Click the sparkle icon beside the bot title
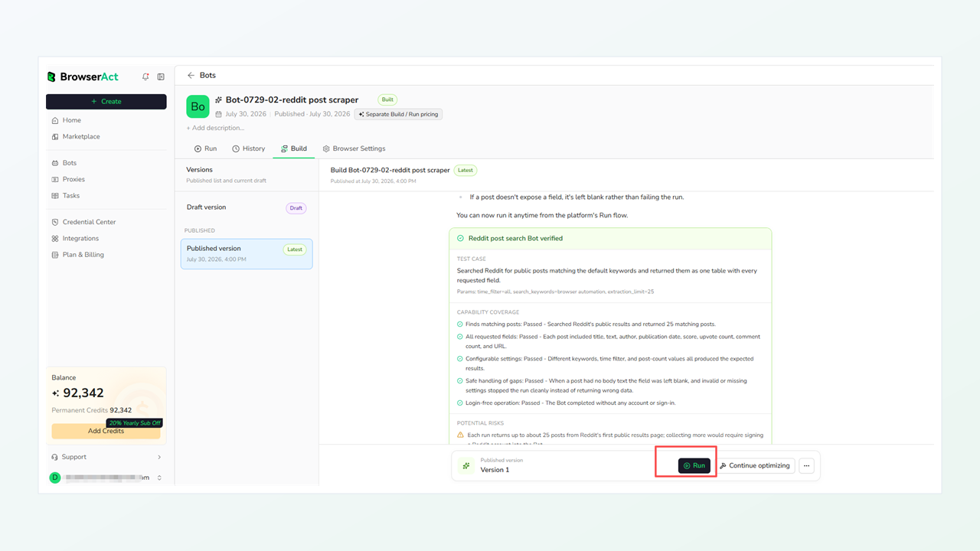980x551 pixels. click(219, 100)
